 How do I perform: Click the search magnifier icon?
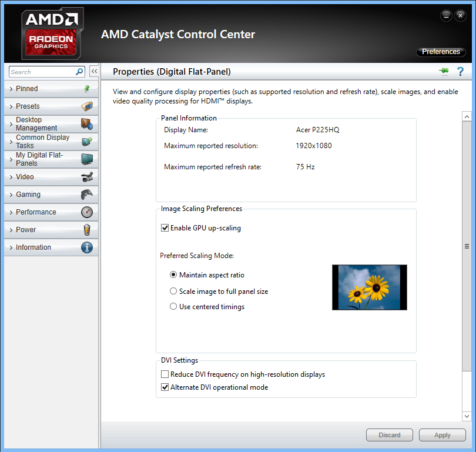click(79, 72)
